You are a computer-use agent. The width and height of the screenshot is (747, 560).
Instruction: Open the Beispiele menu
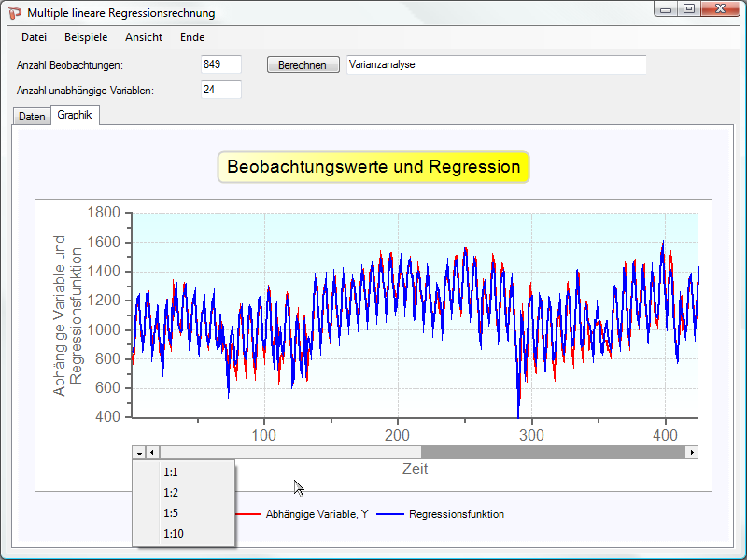pyautogui.click(x=86, y=37)
